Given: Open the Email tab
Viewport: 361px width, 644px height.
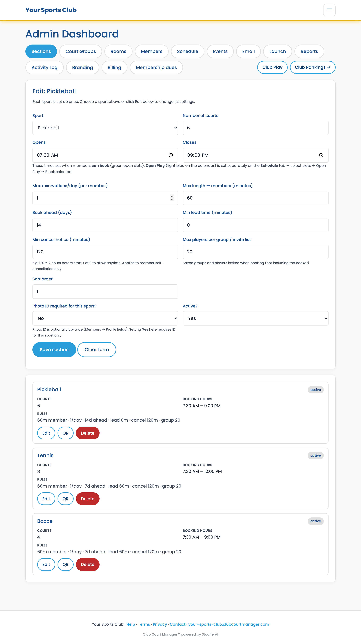Looking at the screenshot, I should 248,51.
